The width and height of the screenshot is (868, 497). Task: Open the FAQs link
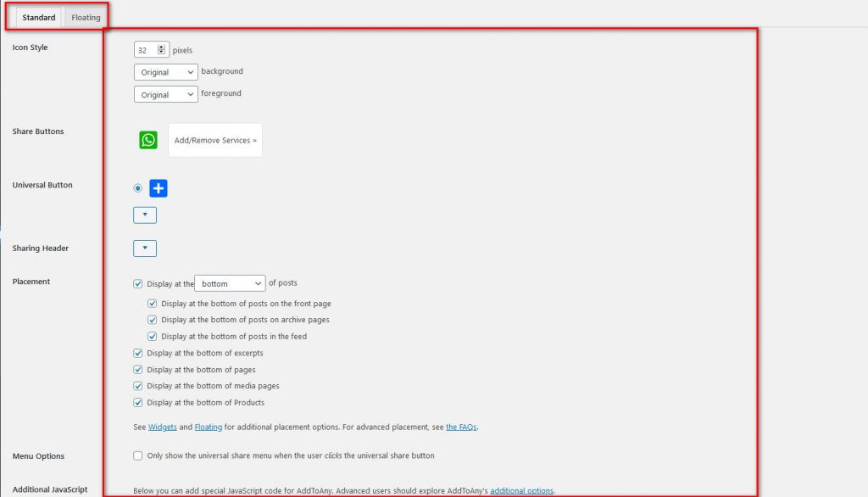tap(461, 427)
